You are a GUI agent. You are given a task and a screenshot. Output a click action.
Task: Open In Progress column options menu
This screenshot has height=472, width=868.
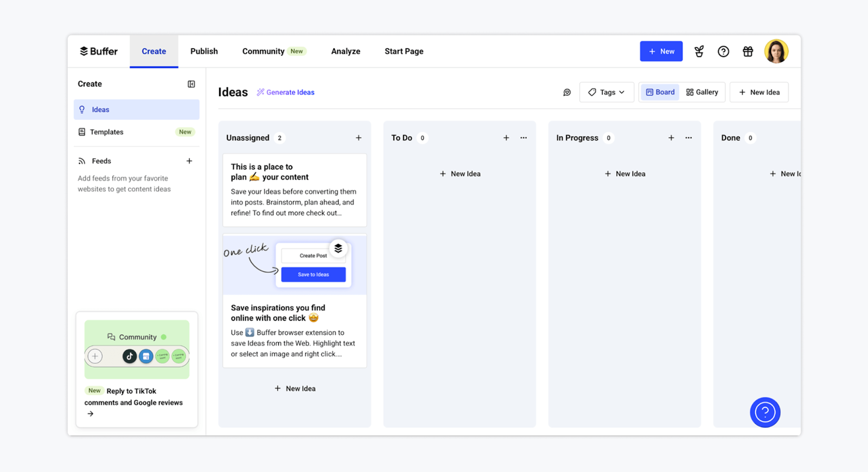688,138
